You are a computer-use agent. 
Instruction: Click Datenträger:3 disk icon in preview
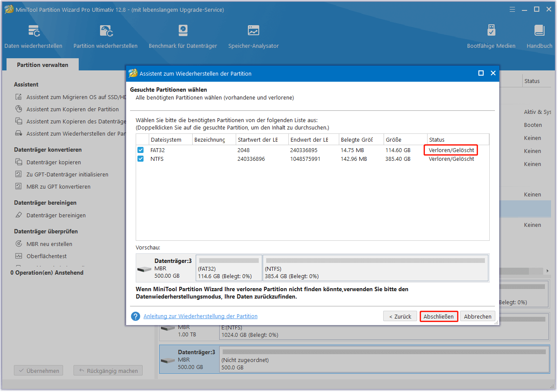144,269
